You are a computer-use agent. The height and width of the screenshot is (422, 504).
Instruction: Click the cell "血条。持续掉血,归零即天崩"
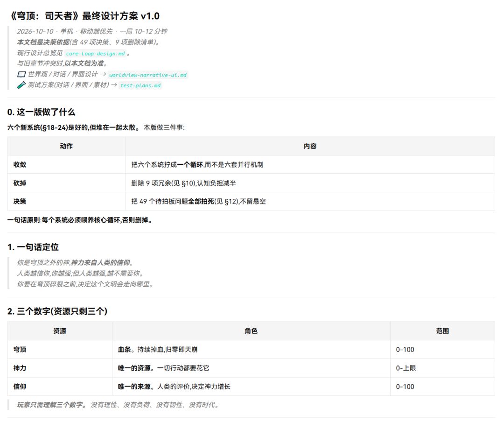[x=251, y=350]
